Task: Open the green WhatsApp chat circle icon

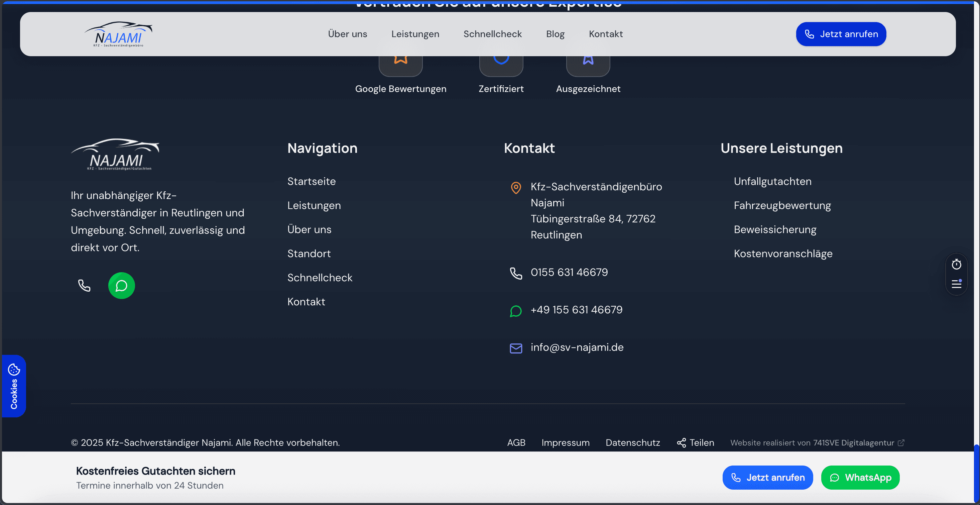Action: pos(121,285)
